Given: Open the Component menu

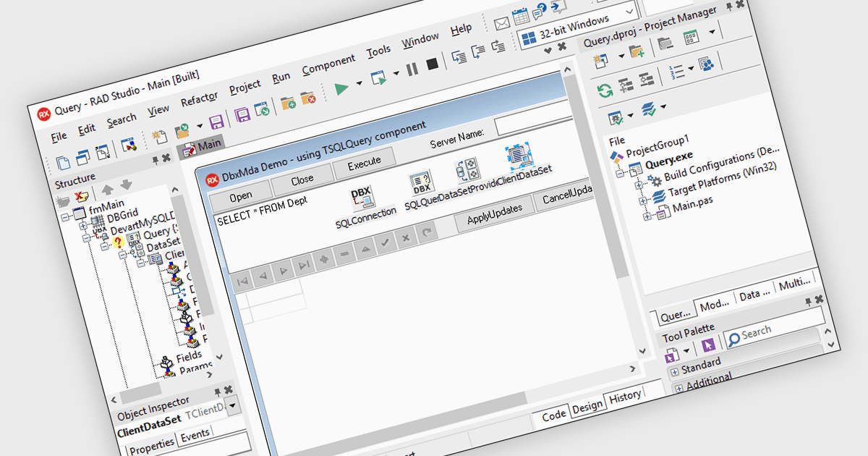Looking at the screenshot, I should pyautogui.click(x=328, y=65).
